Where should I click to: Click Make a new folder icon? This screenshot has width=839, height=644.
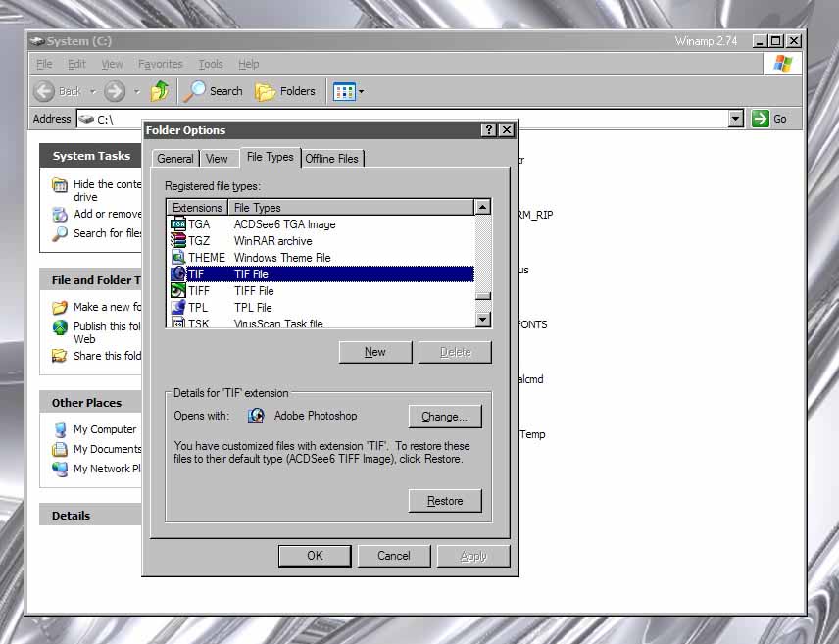pyautogui.click(x=60, y=307)
